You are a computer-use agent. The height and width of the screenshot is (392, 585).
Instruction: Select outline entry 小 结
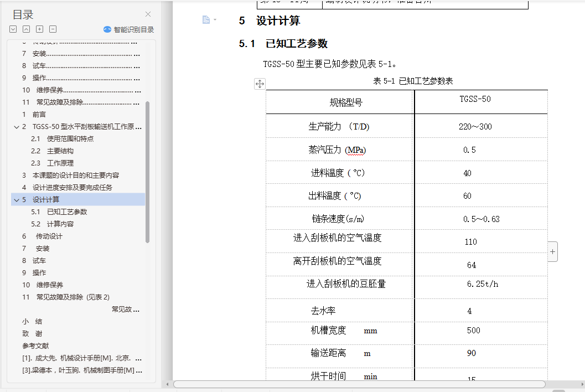pyautogui.click(x=32, y=322)
